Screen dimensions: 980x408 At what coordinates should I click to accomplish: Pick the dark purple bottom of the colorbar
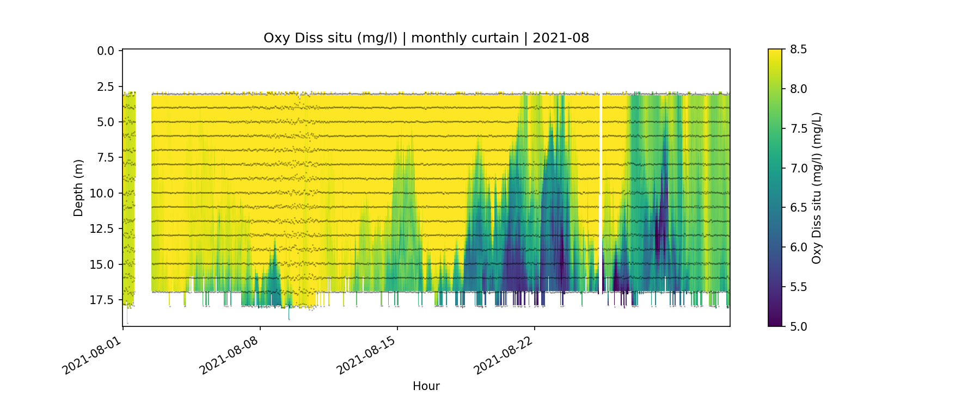[775, 323]
